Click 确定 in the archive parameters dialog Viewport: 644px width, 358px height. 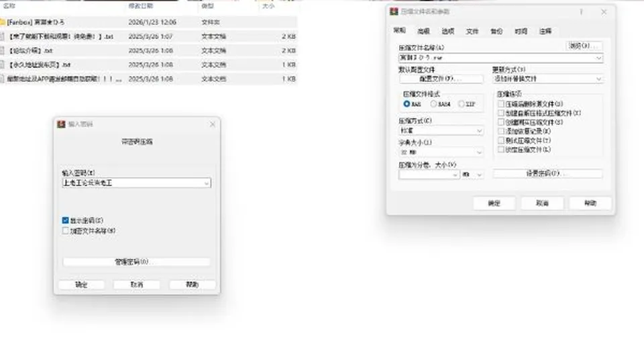tap(494, 203)
